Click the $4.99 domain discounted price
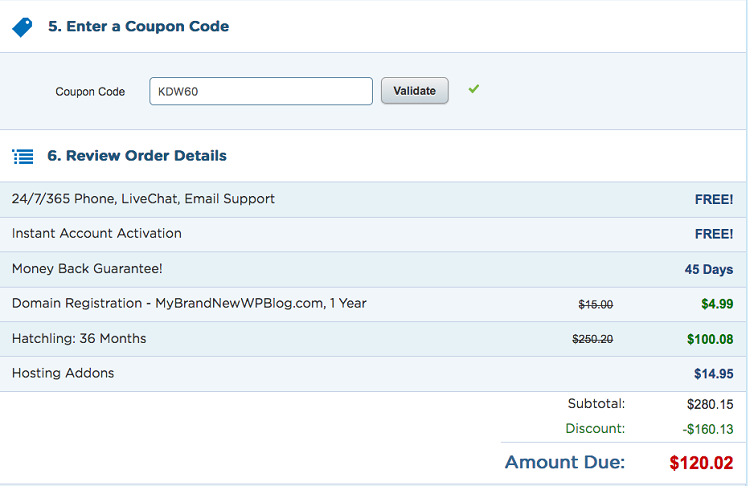This screenshot has height=486, width=750. [x=717, y=304]
